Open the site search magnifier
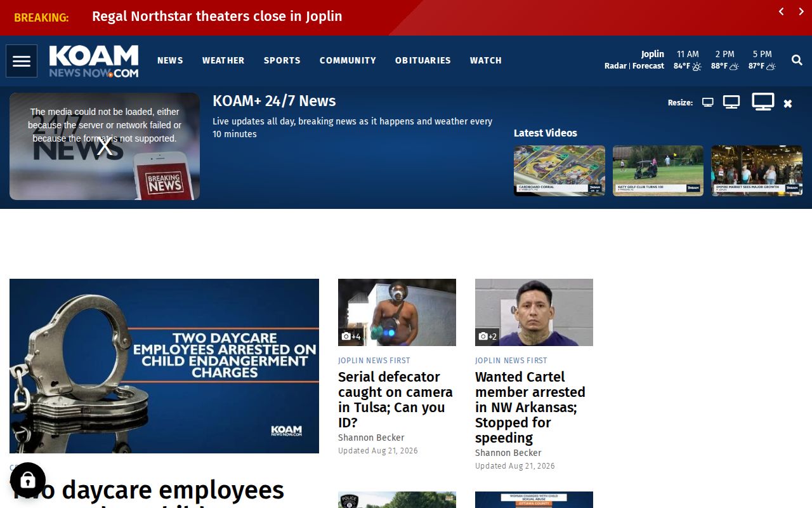Image resolution: width=812 pixels, height=508 pixels. point(797,60)
